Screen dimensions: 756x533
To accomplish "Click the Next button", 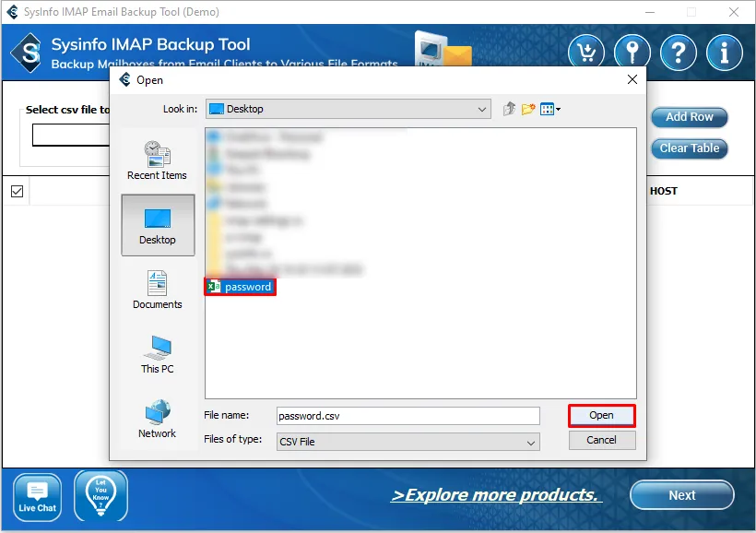I will (681, 495).
